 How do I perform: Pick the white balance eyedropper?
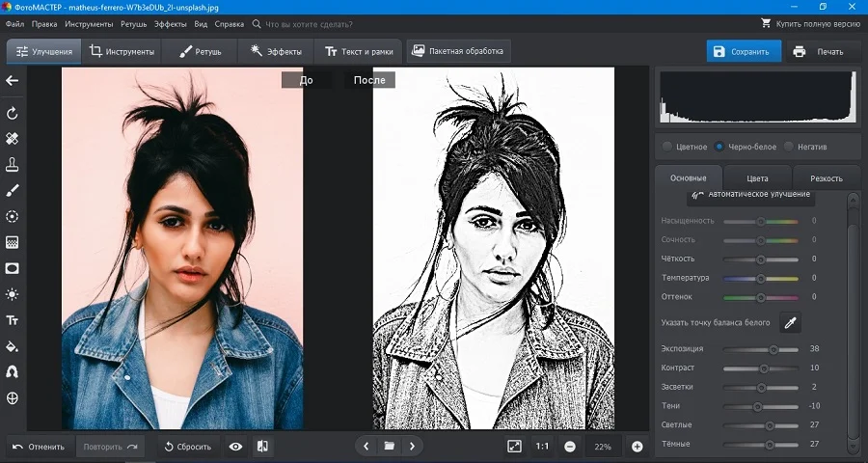[789, 322]
